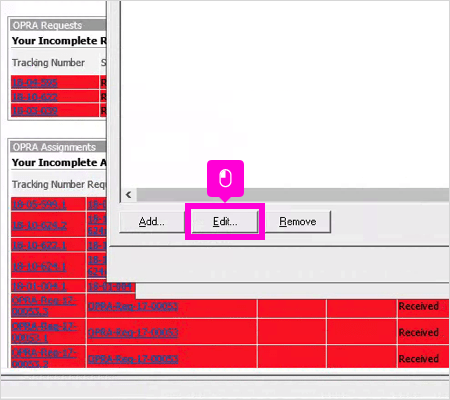450x400 pixels.
Task: Open assignment link 18-01-004.1
Action: coord(39,286)
